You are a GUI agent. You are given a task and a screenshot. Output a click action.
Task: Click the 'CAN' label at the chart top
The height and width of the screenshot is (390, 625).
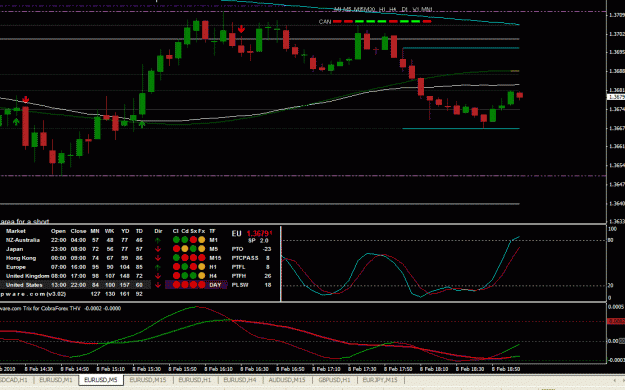(325, 22)
